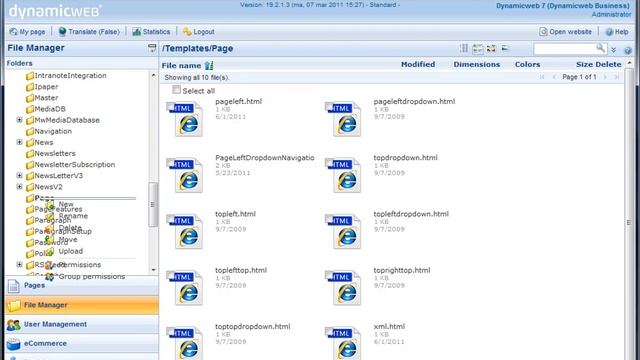Viewport: 640px width, 360px height.
Task: Open My page from the toolbar
Action: click(27, 31)
